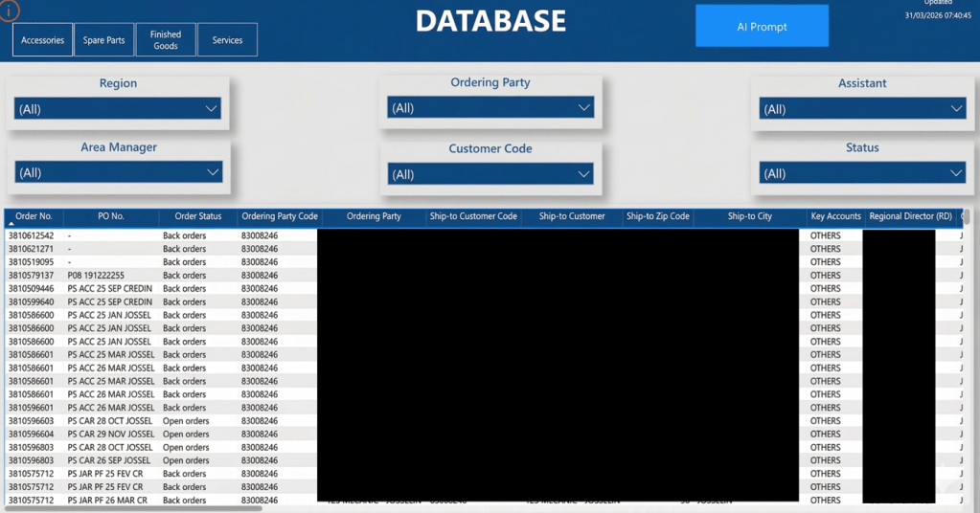Open the Area Manager dropdown
The image size is (980, 513).
pyautogui.click(x=118, y=172)
